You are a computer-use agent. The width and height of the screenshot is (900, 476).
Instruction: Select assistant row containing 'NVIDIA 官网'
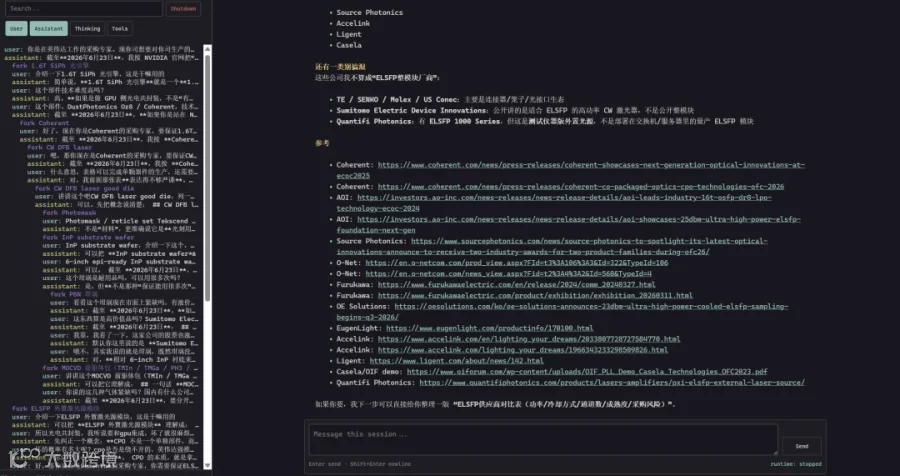pos(102,58)
